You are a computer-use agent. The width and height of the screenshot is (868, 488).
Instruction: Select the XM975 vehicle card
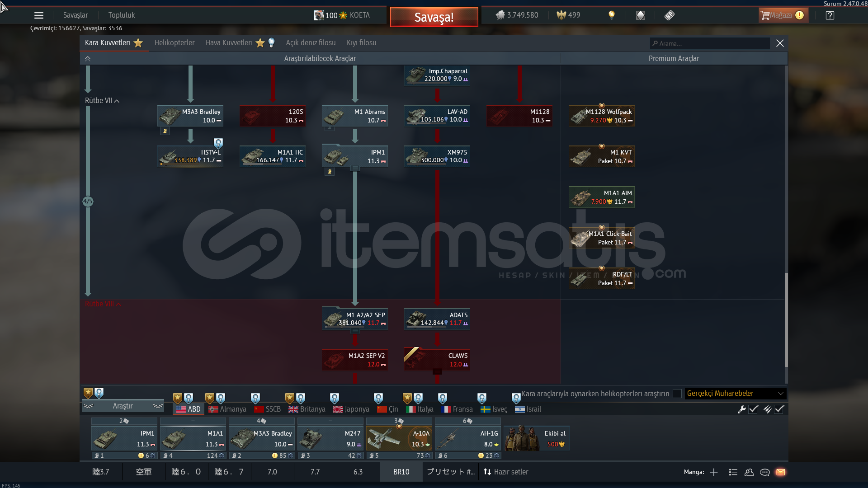(x=437, y=156)
